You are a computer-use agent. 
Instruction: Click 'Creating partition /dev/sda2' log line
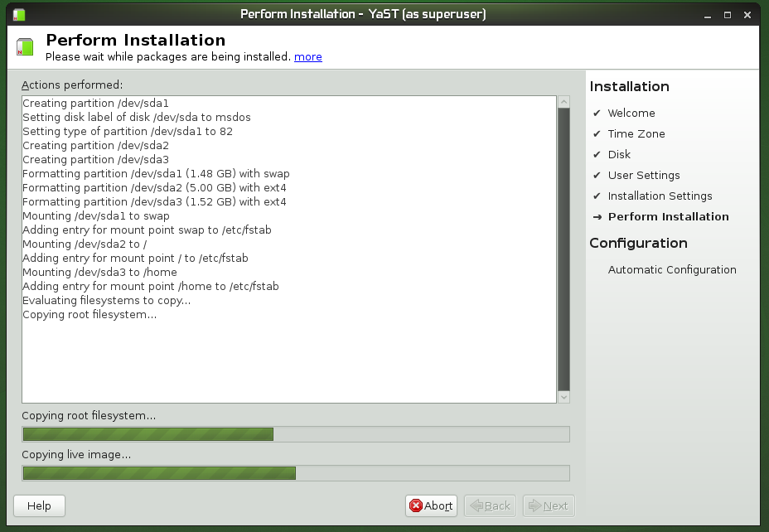click(95, 146)
